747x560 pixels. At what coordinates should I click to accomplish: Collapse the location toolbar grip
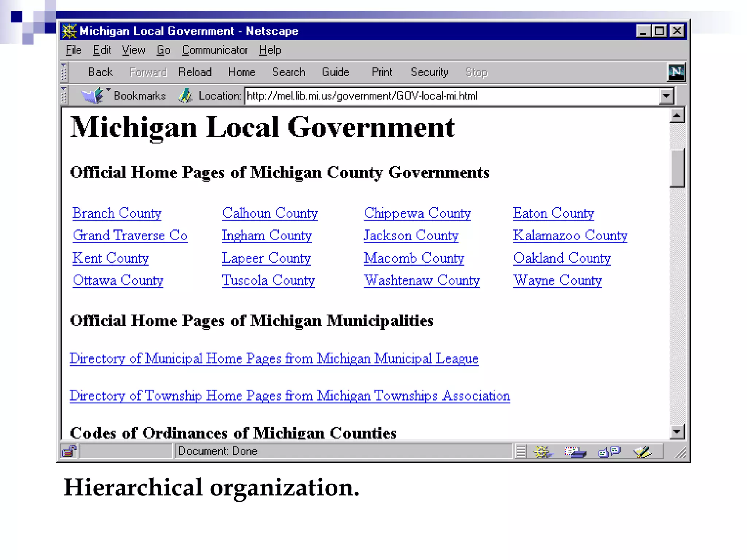click(63, 96)
